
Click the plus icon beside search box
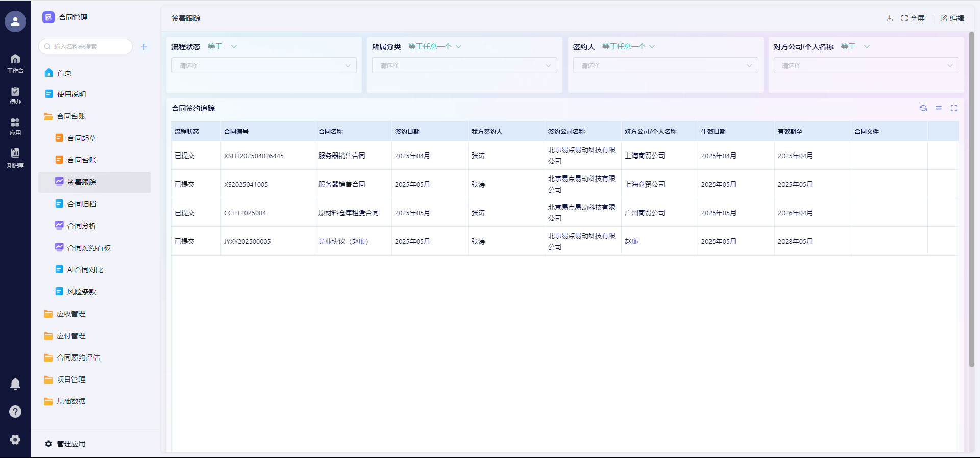144,47
